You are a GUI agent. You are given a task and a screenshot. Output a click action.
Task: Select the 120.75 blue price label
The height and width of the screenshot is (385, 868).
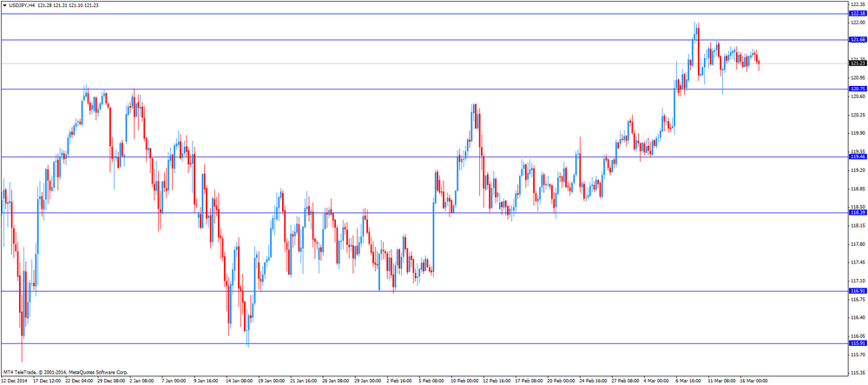[x=858, y=89]
